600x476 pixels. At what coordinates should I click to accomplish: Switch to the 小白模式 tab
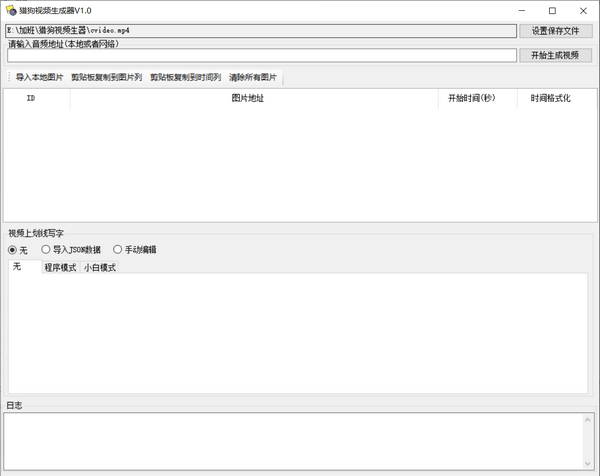100,267
